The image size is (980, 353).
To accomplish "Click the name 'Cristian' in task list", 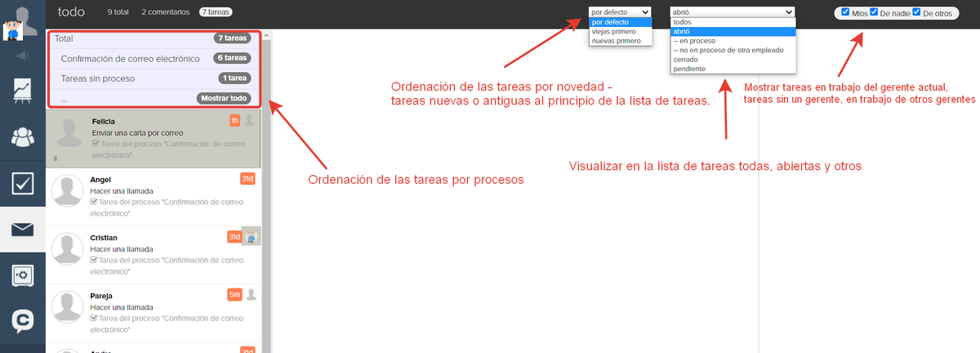I will pyautogui.click(x=103, y=237).
